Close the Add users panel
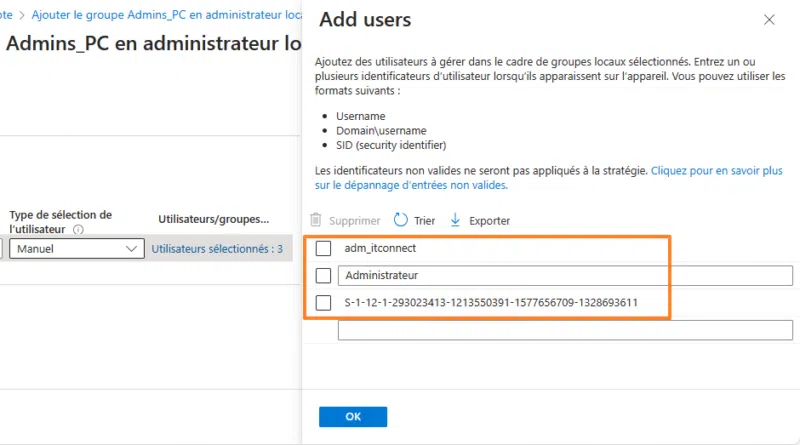The width and height of the screenshot is (800, 445). pyautogui.click(x=769, y=20)
